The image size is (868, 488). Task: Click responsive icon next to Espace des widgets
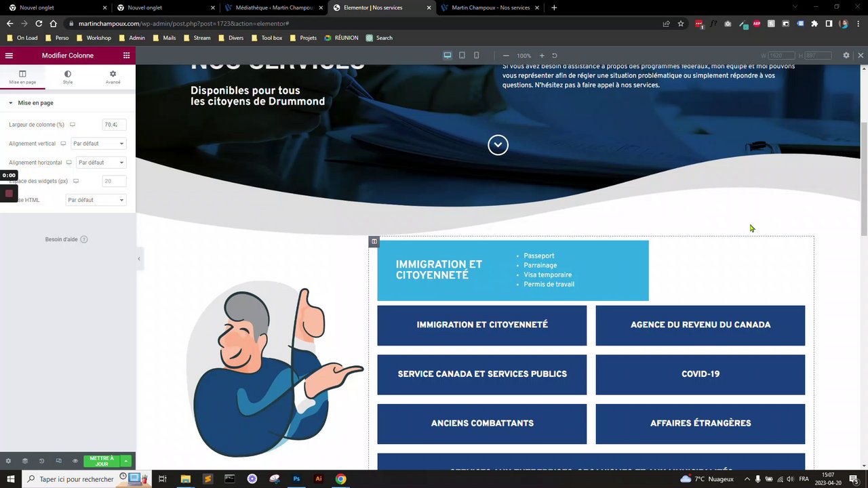tap(76, 181)
